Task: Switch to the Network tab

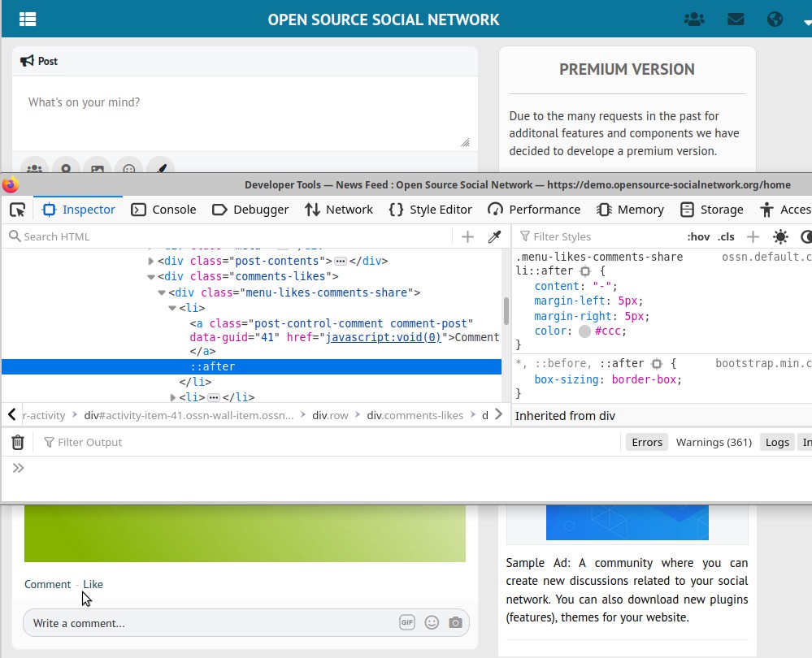Action: pyautogui.click(x=339, y=210)
